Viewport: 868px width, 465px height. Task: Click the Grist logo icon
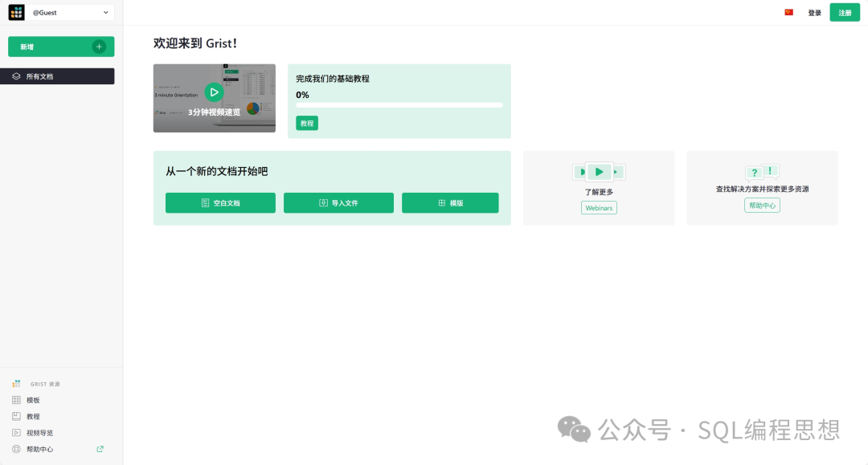pyautogui.click(x=17, y=13)
